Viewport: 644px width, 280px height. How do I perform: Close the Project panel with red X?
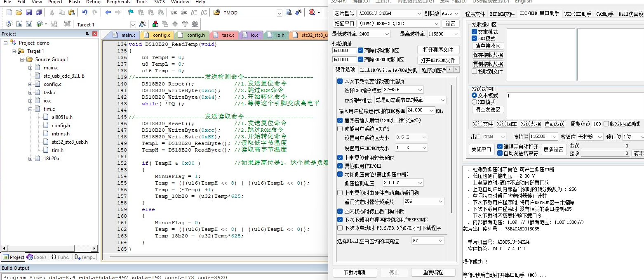(95, 33)
